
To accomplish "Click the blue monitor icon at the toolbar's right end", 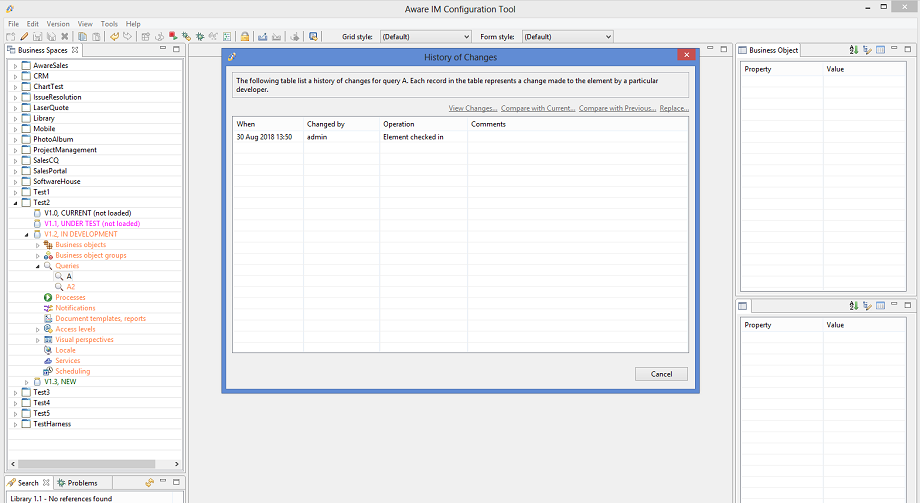I will (x=313, y=36).
